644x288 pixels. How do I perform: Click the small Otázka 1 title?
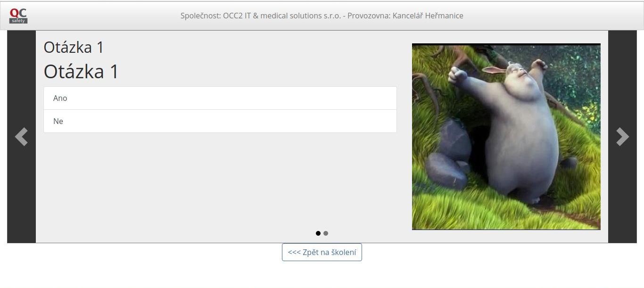point(74,47)
